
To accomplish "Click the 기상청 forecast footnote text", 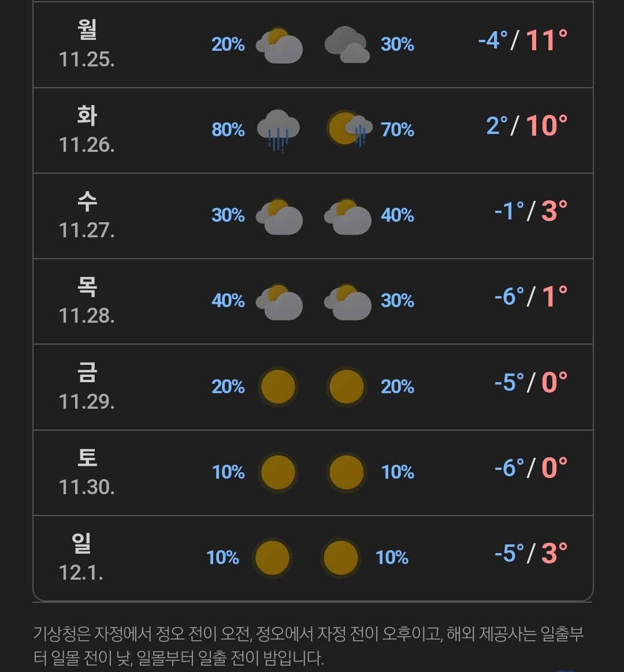I will coord(309,645).
